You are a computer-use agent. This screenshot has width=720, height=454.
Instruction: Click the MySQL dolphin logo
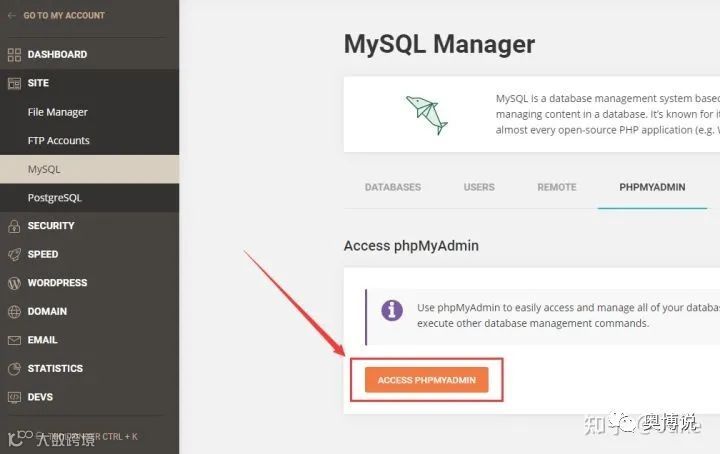[426, 115]
